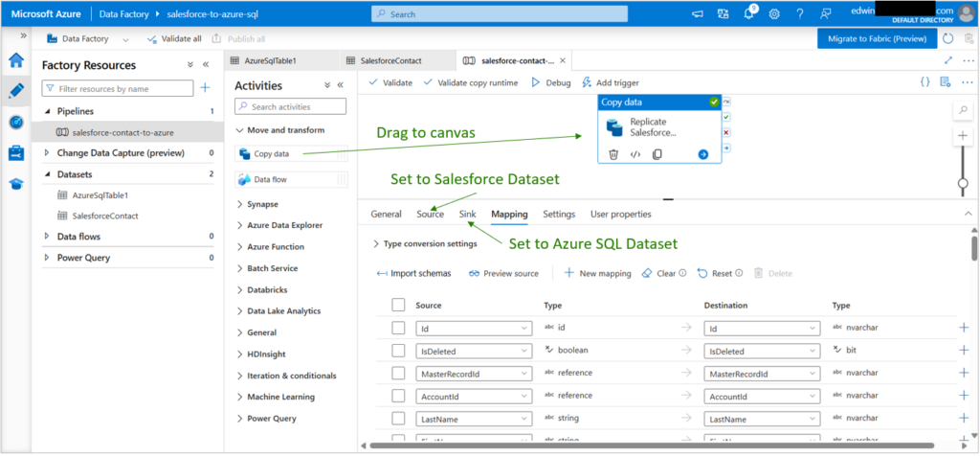Click New mapping

point(597,273)
